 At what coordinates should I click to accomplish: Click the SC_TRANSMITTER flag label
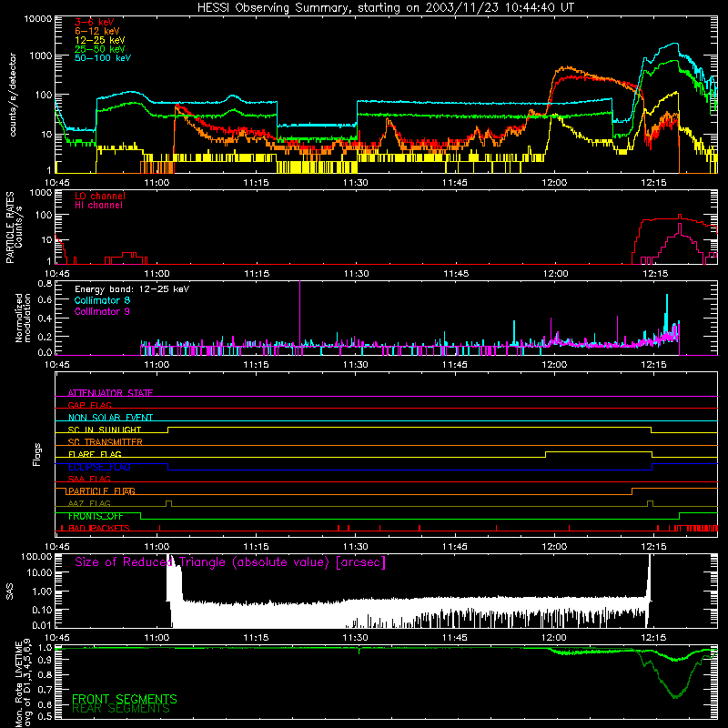coord(105,442)
